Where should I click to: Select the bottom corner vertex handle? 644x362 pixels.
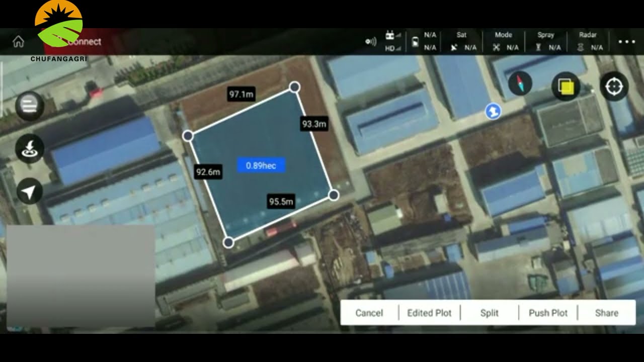[228, 243]
